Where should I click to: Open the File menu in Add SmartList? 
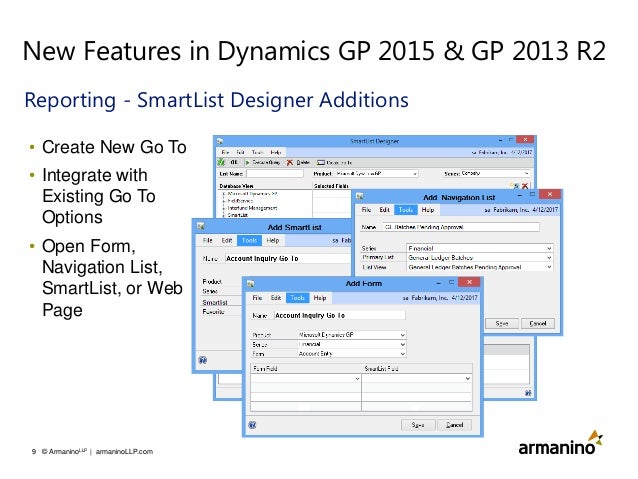[208, 241]
